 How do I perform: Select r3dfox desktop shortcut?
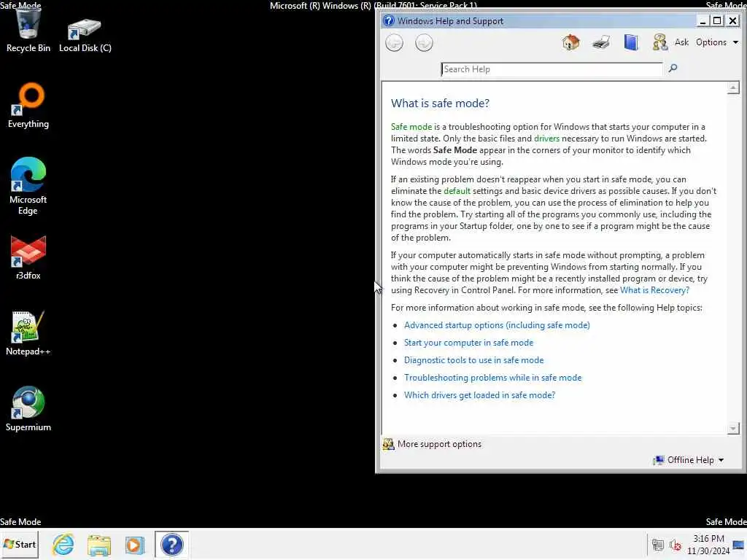tap(28, 257)
